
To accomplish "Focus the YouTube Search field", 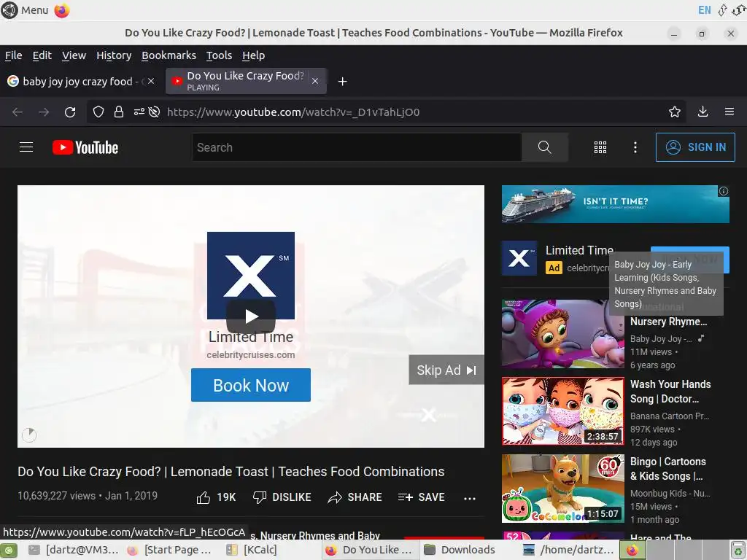I will (x=357, y=147).
